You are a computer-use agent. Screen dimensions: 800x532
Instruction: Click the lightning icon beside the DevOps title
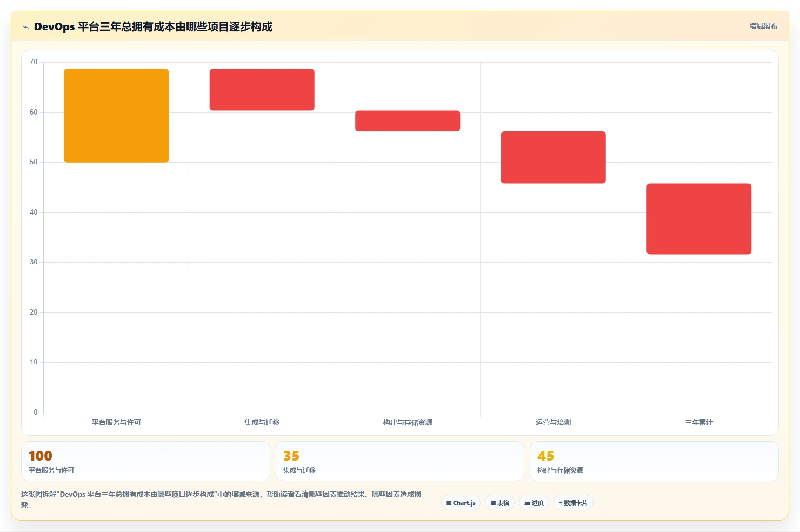pos(25,27)
